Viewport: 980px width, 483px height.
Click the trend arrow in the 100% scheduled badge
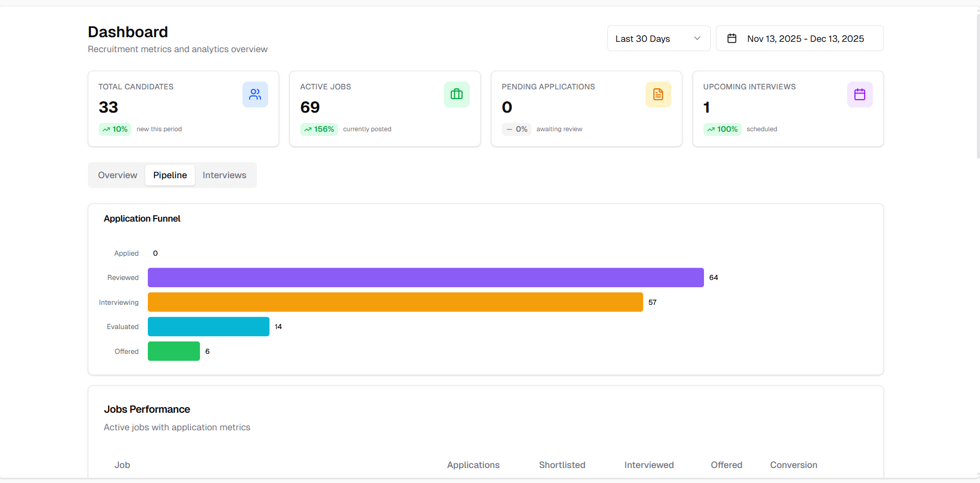click(x=711, y=129)
